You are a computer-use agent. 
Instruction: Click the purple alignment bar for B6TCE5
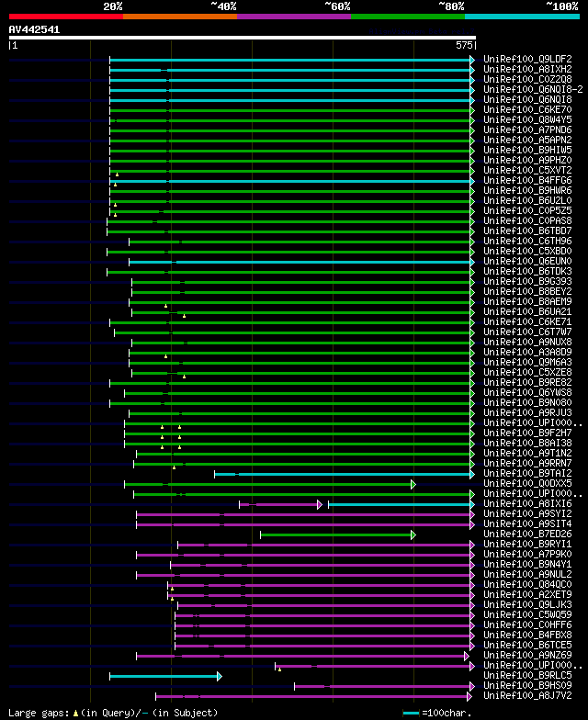click(x=324, y=647)
